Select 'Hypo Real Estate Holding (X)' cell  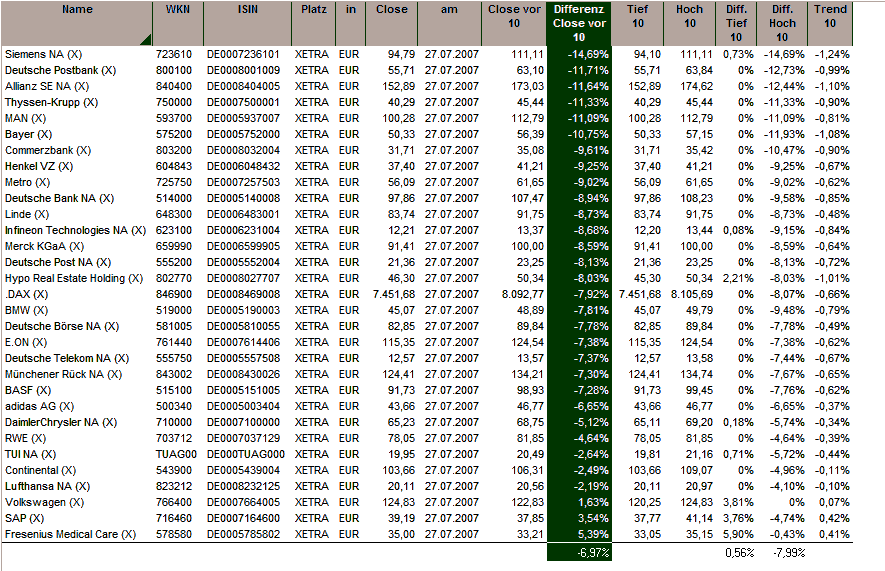[x=73, y=278]
